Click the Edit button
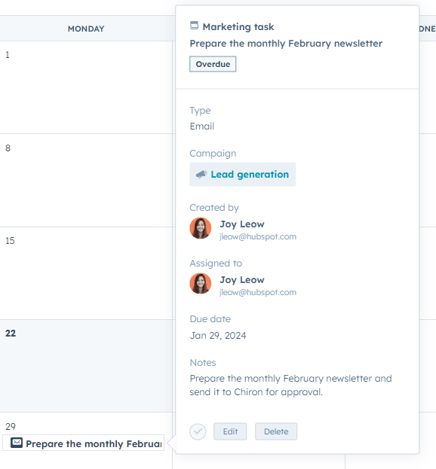436x469 pixels. coord(230,432)
